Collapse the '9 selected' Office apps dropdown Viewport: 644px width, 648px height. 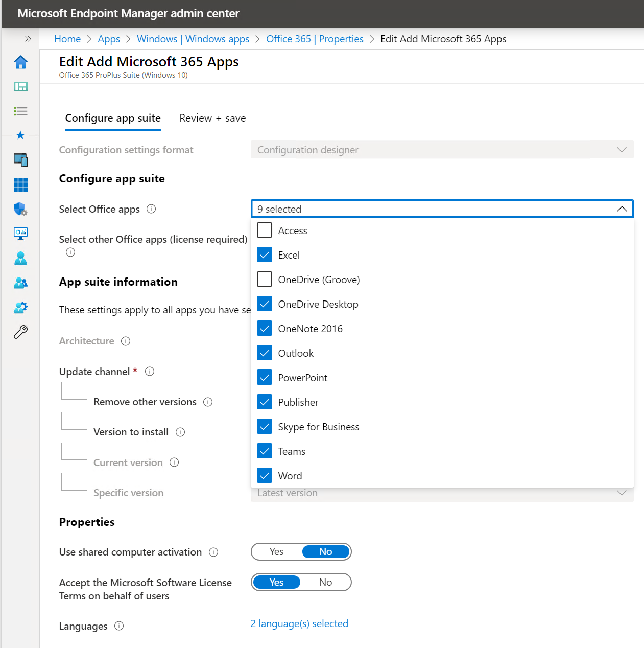click(x=442, y=209)
